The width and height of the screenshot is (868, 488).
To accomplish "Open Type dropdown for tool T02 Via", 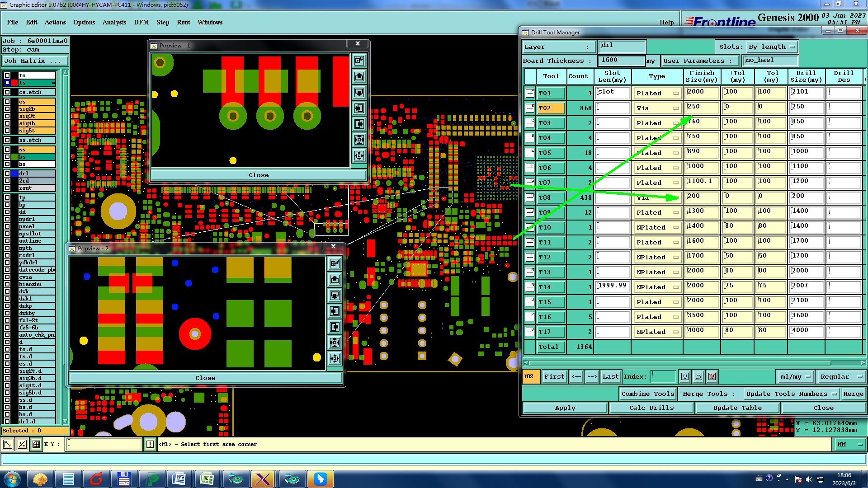I will [x=657, y=108].
